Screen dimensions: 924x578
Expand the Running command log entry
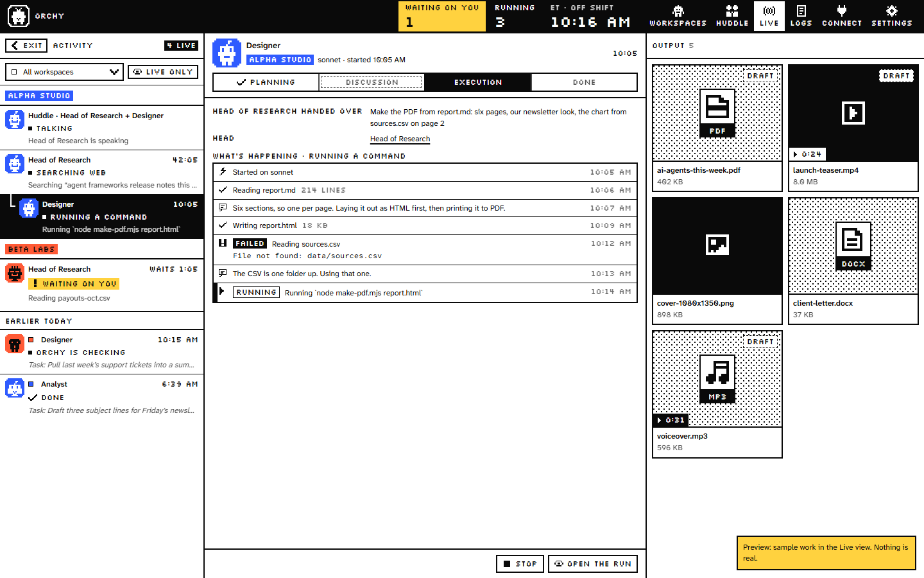pyautogui.click(x=425, y=292)
